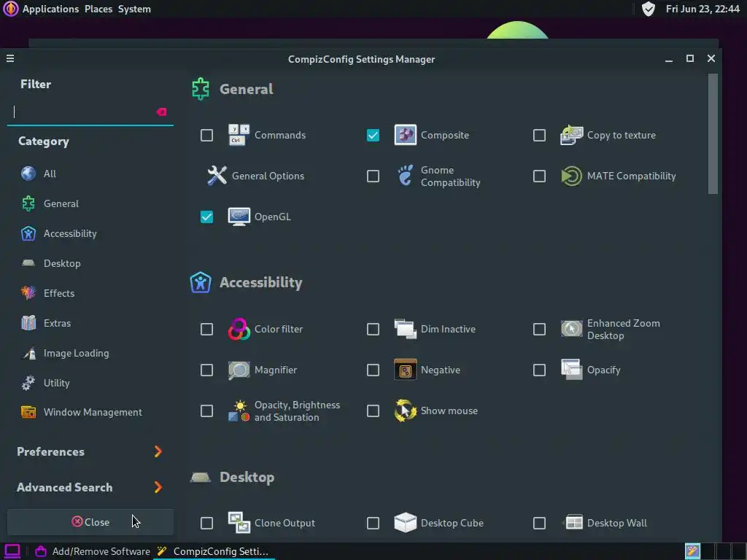Open the Clone Output icon
Image resolution: width=747 pixels, height=560 pixels.
[239, 523]
